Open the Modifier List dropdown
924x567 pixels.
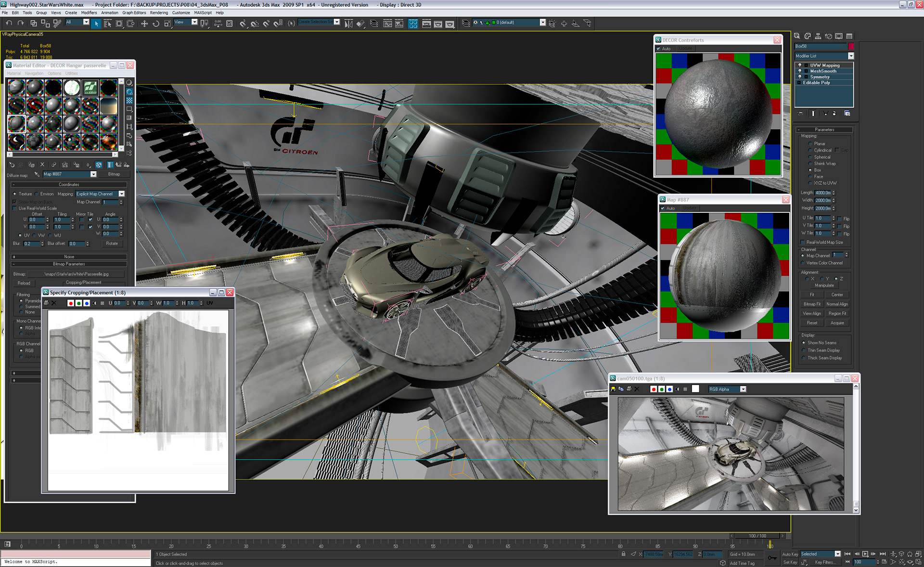[x=851, y=56]
